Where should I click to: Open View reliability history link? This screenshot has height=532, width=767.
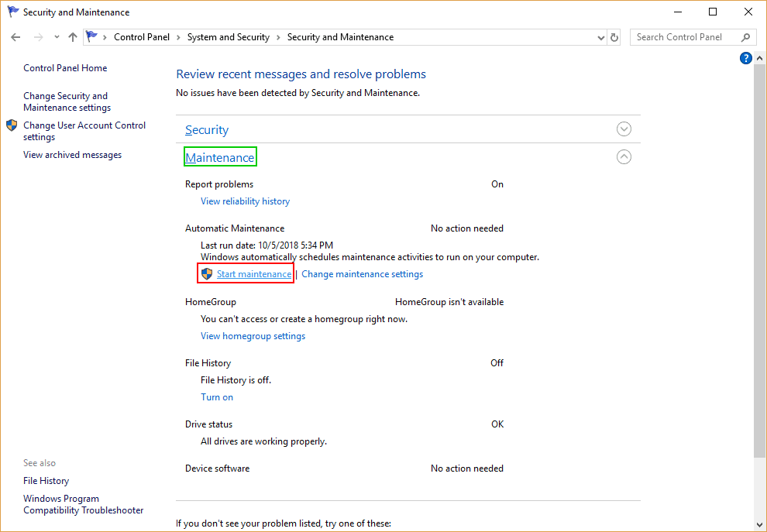point(245,201)
